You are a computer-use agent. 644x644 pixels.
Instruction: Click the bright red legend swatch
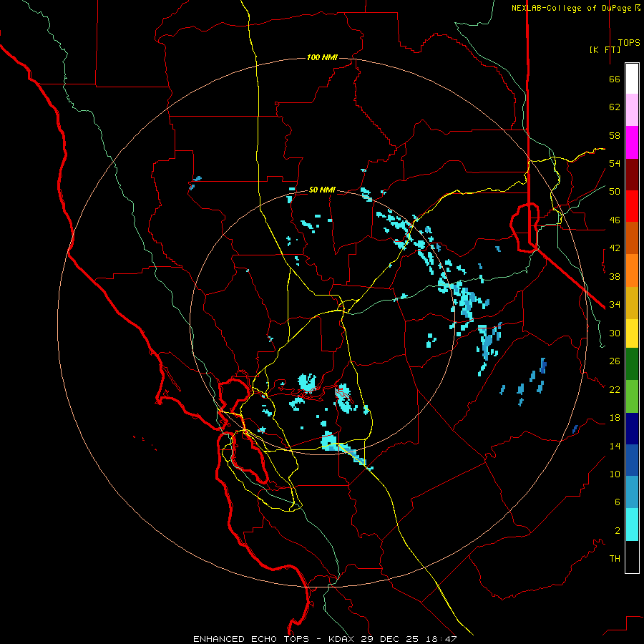632,206
